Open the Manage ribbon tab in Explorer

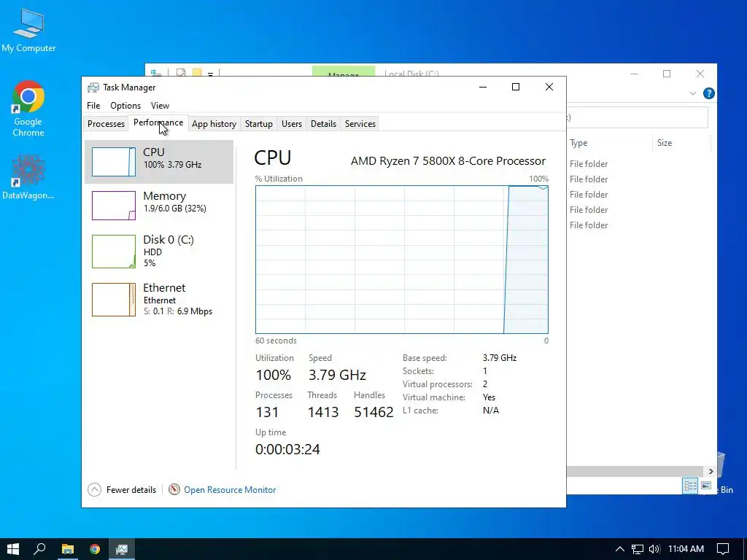click(344, 71)
